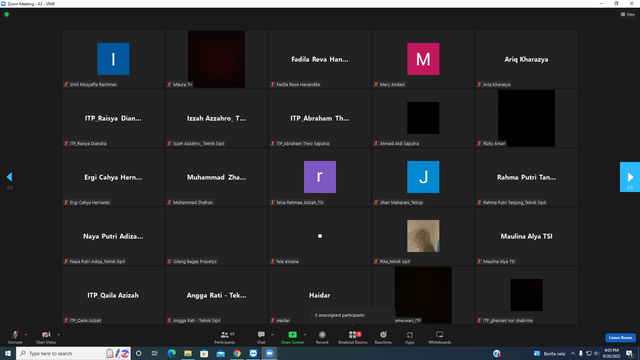Click the Muhammad Zhafran tile
The width and height of the screenshot is (640, 360).
[216, 177]
